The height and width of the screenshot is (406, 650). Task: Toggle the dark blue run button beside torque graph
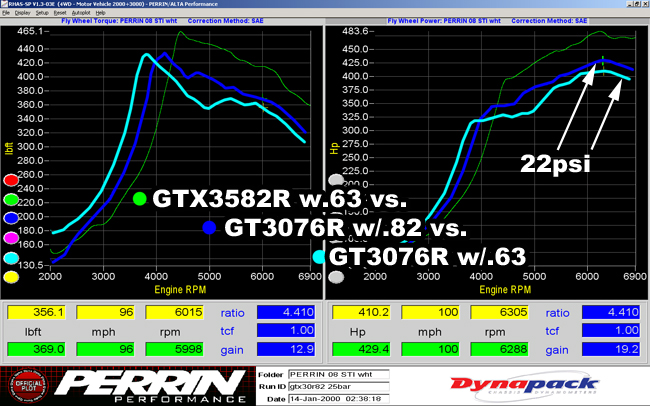[11, 218]
